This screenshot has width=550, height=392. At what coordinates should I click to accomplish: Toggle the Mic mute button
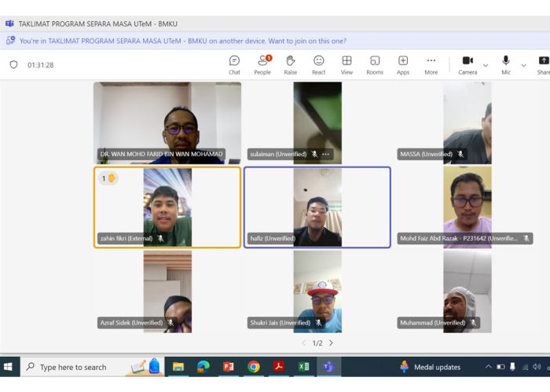tap(506, 64)
